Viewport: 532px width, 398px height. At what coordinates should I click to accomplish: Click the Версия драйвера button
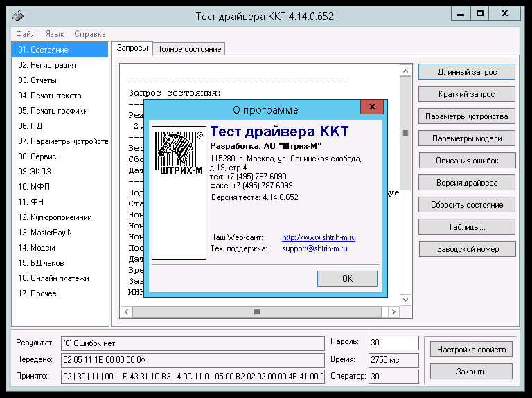pos(467,183)
